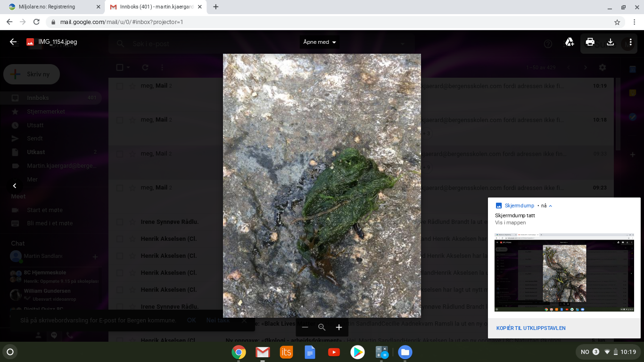This screenshot has height=362, width=644.
Task: Open Files app from the shelf
Action: (405, 352)
